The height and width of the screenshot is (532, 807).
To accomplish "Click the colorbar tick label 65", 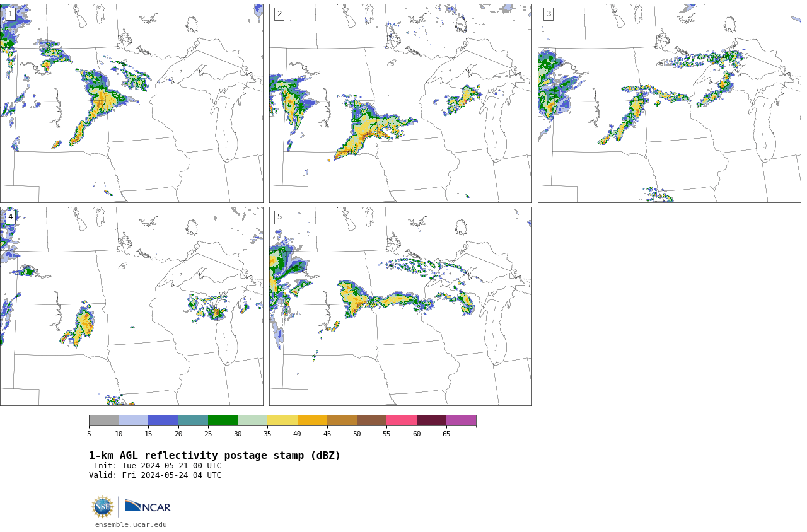I will [x=446, y=434].
